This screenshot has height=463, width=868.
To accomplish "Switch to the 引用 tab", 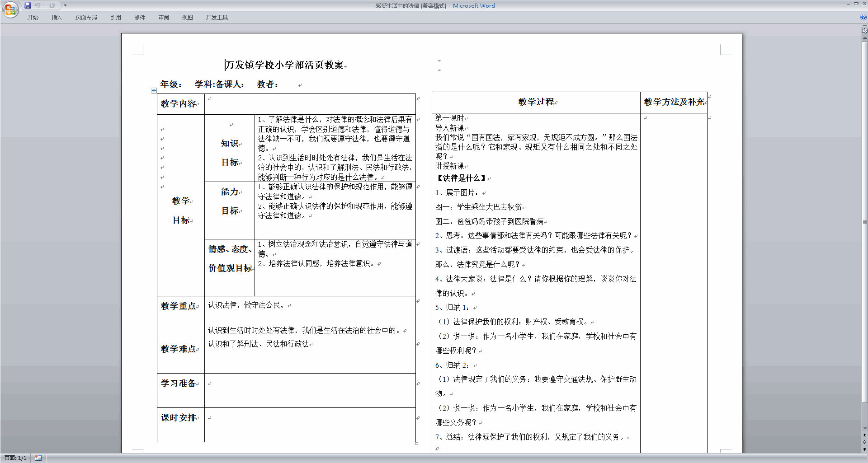I will coord(116,18).
